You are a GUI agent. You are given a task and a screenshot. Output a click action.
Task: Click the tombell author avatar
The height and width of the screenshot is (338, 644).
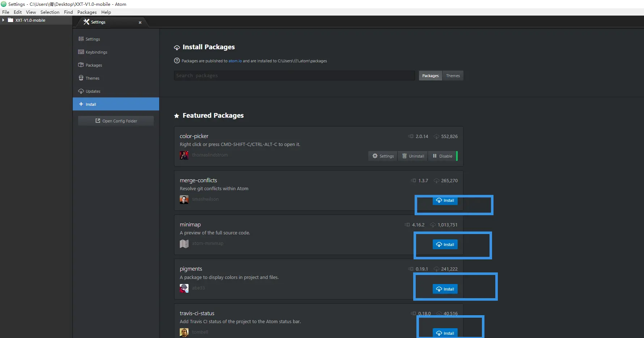pyautogui.click(x=184, y=333)
